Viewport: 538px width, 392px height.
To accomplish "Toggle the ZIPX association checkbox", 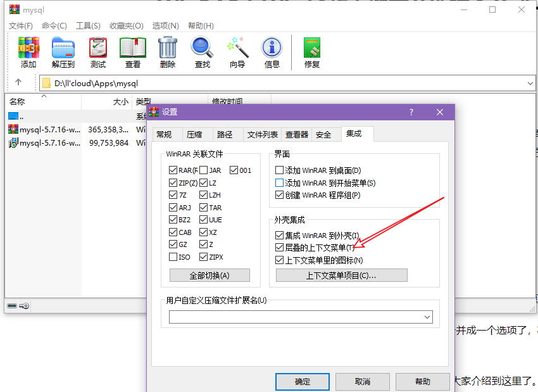I will coord(203,256).
